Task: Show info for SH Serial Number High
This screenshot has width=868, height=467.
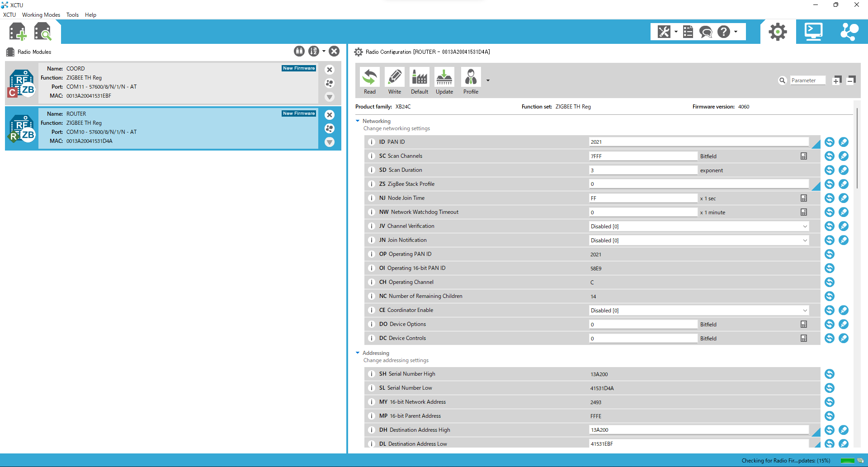Action: click(x=372, y=374)
